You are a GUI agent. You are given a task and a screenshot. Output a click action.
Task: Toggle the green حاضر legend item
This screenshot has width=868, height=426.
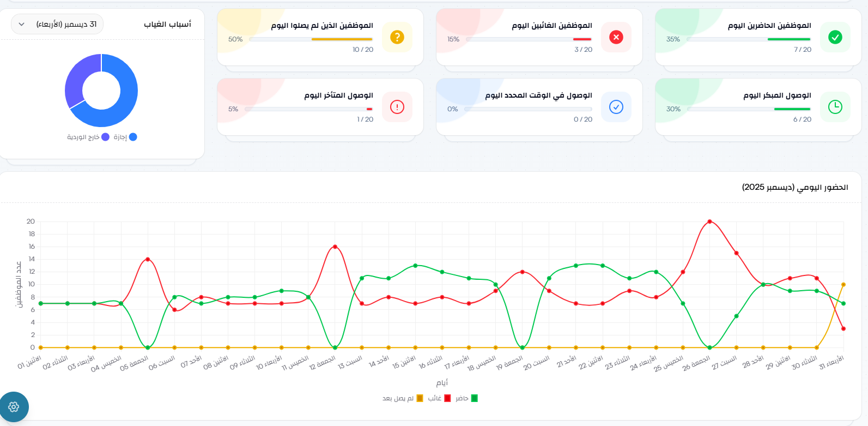(x=466, y=398)
